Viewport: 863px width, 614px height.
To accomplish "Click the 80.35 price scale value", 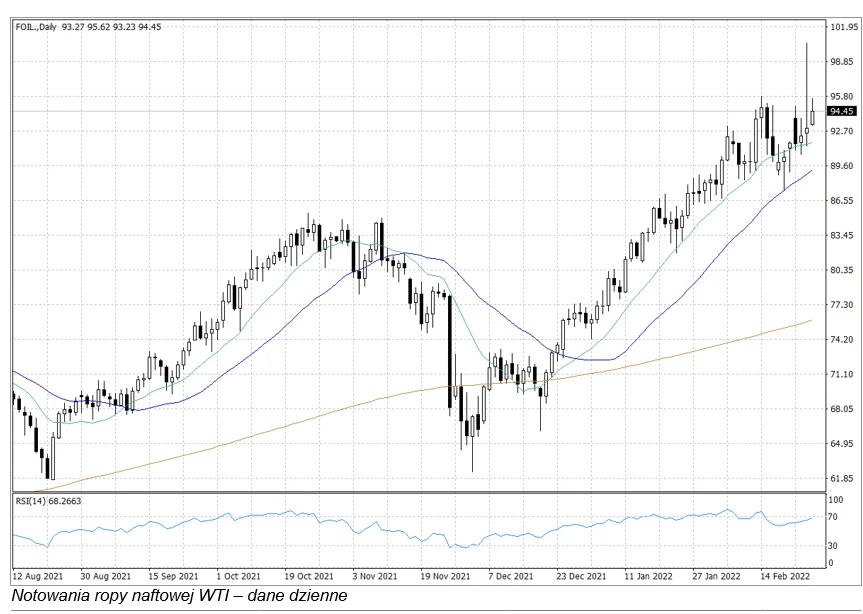I will pyautogui.click(x=842, y=270).
